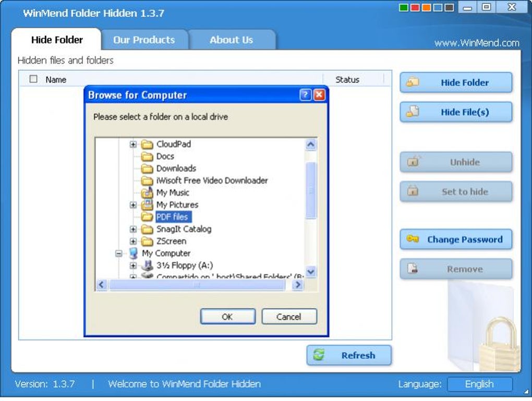Select the CloudPad folder icon
The height and width of the screenshot is (401, 532).
(x=147, y=144)
